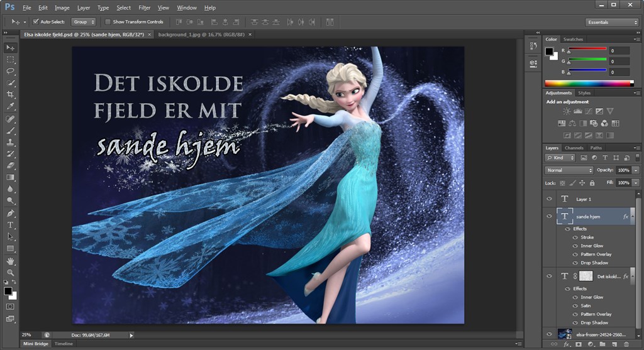Pick the Quick Selection tool
The image size is (644, 350).
pos(10,82)
